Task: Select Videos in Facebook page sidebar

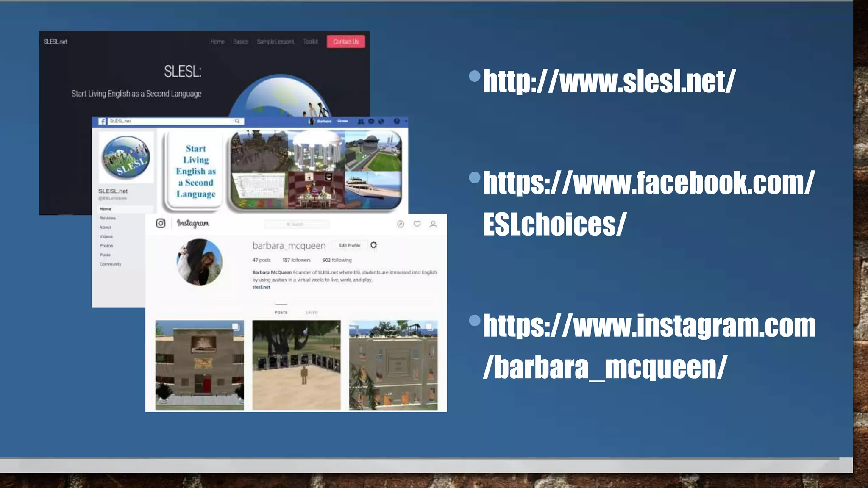Action: pos(106,236)
